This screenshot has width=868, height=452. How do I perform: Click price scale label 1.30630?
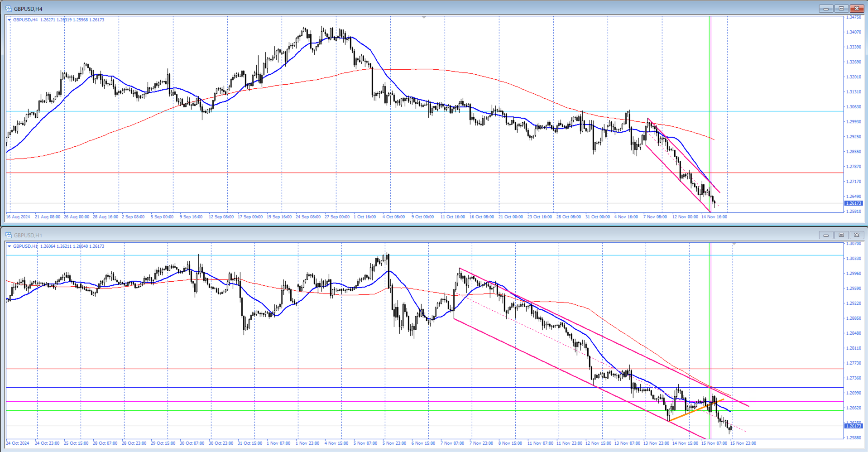(x=854, y=107)
